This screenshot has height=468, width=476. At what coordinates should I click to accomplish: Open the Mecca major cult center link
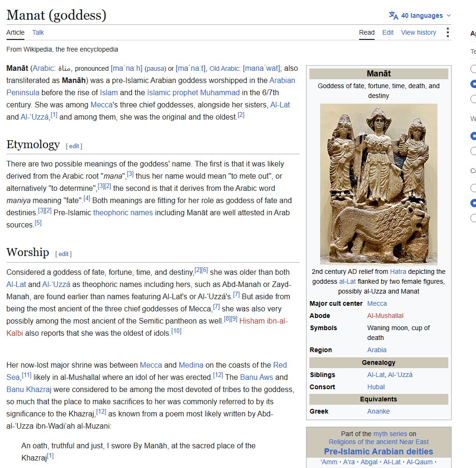tap(377, 303)
